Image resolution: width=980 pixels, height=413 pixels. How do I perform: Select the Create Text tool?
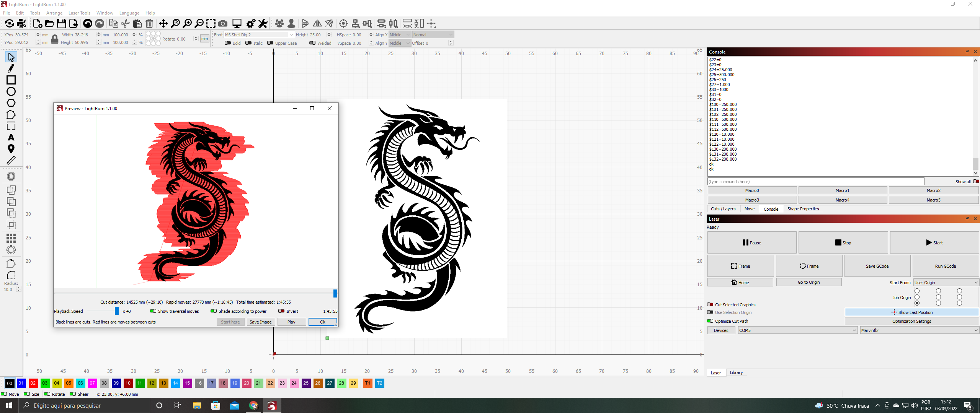coord(11,137)
